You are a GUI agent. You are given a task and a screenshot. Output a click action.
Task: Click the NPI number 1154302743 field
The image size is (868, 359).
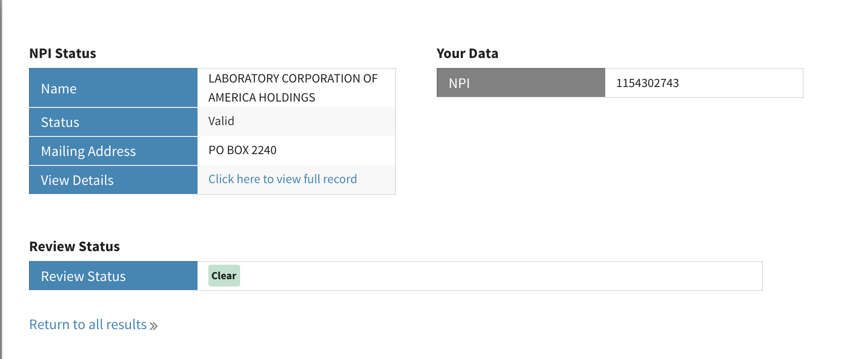pos(647,83)
